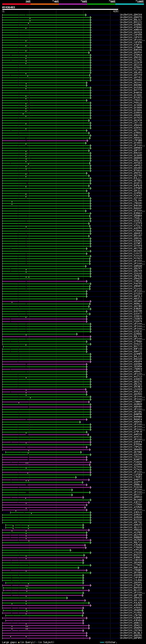The height and width of the screenshot is (644, 146).
Task: Select the UniRef100_B0W934 label
Action: coord(131,93)
